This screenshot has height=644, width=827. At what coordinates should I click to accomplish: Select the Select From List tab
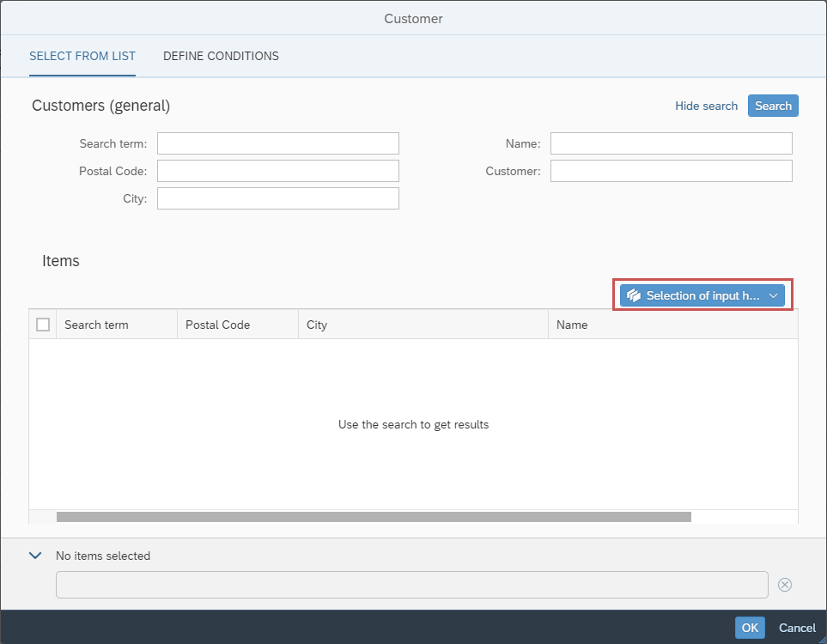(82, 56)
